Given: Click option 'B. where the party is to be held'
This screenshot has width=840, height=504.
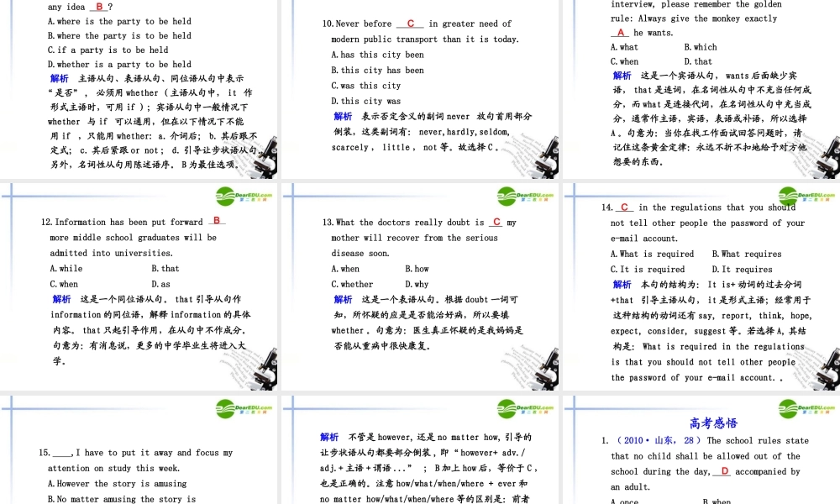Looking at the screenshot, I should [x=119, y=36].
